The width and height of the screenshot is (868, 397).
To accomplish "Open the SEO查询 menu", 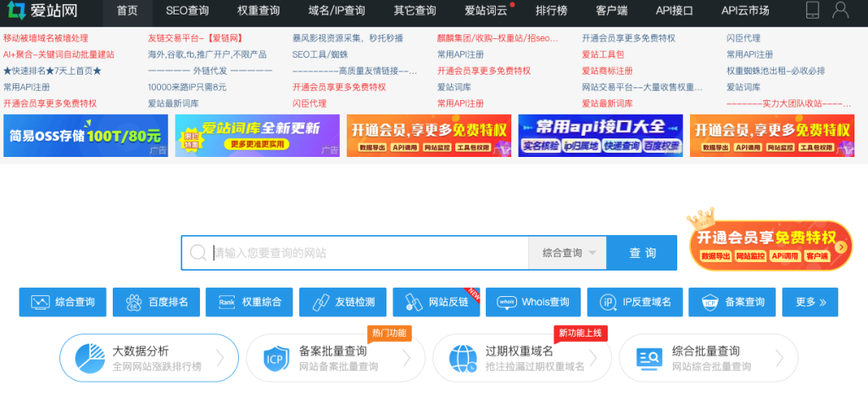I will 187,10.
